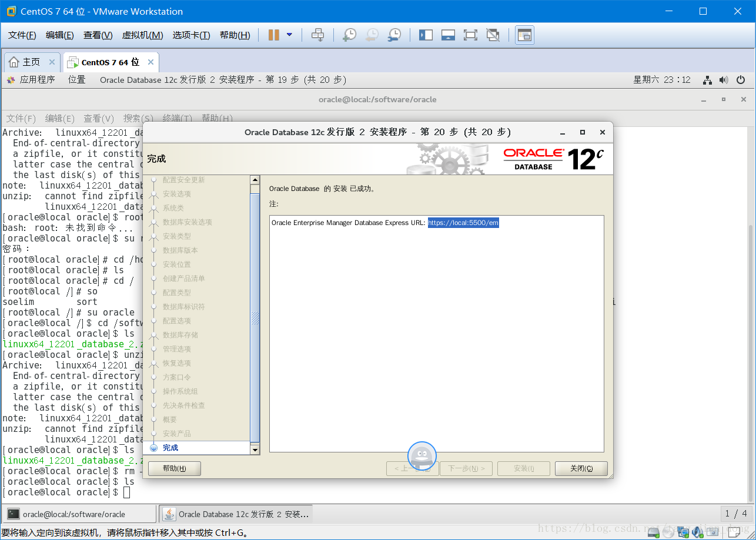Select the 方案口令 step
The width and height of the screenshot is (756, 540).
[x=177, y=377]
